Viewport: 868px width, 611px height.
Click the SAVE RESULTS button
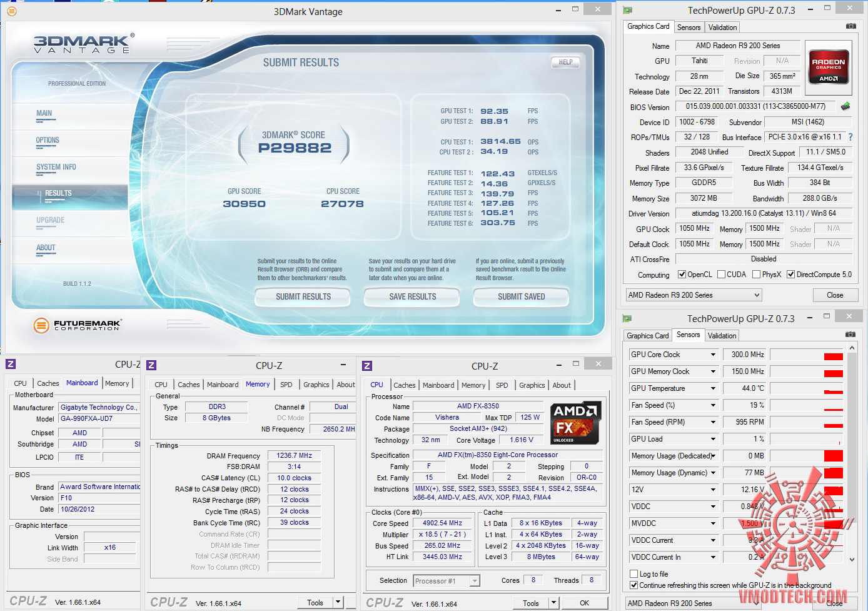(413, 296)
